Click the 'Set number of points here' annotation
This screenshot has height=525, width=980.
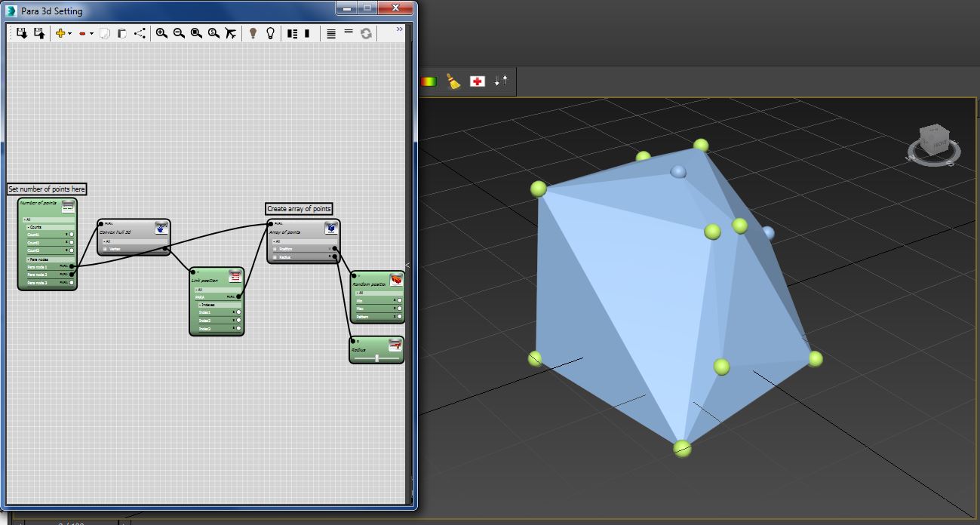[47, 189]
